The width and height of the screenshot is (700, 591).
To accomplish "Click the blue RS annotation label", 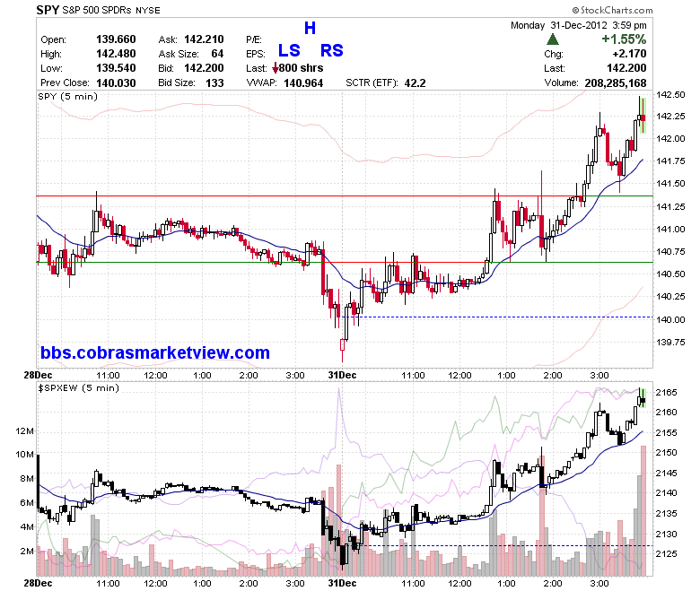I will (x=332, y=50).
